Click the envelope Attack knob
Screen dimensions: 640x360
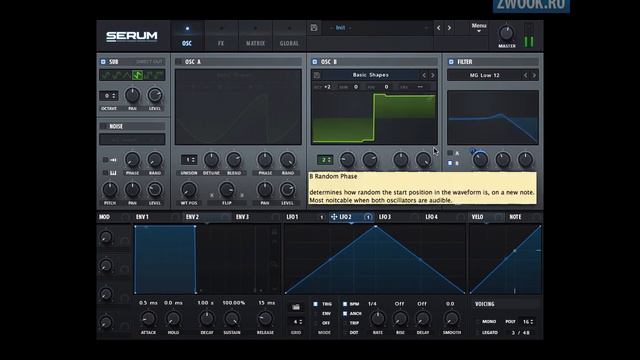point(148,319)
